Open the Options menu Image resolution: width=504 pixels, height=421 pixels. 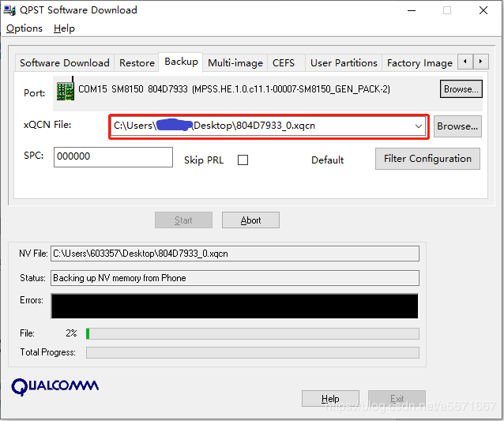(x=24, y=28)
